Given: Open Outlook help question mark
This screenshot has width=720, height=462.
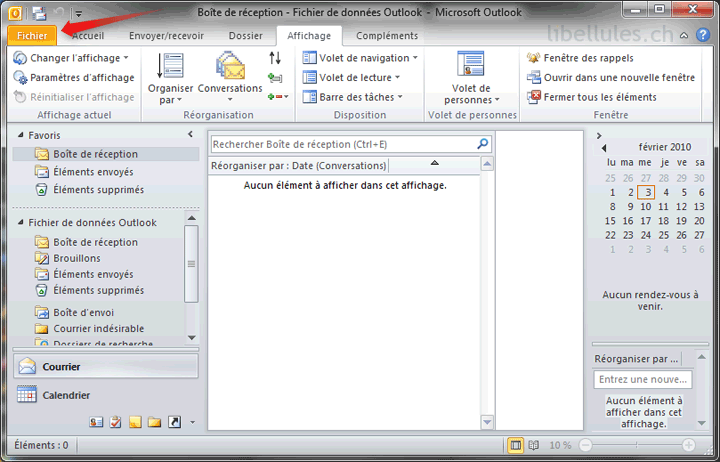Looking at the screenshot, I should pos(703,35).
